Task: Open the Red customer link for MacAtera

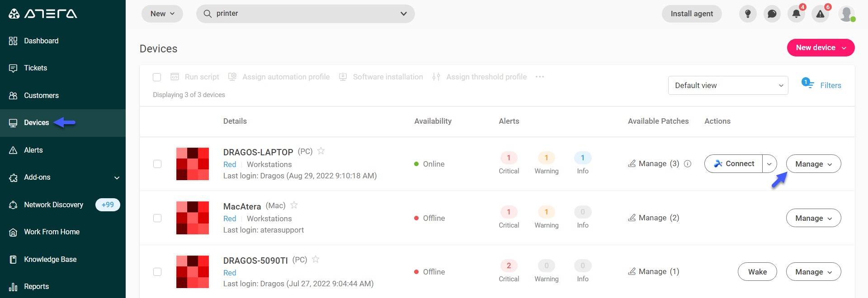Action: point(230,219)
